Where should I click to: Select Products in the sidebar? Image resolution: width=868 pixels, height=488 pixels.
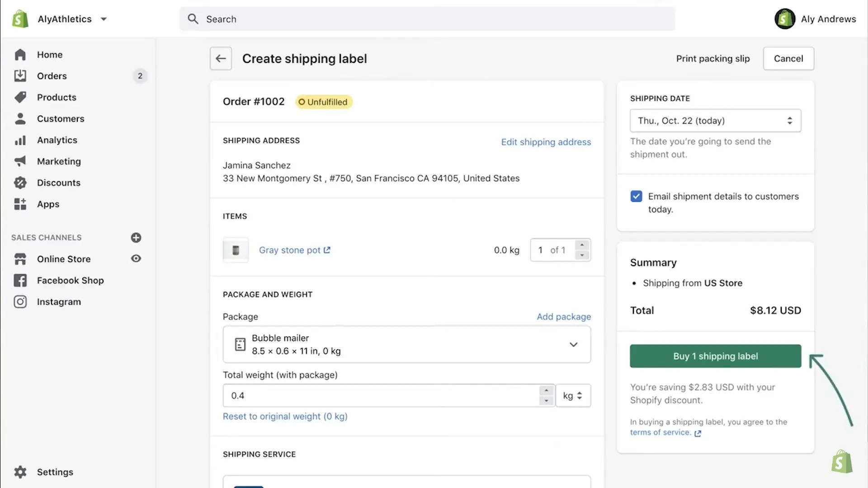pos(56,97)
